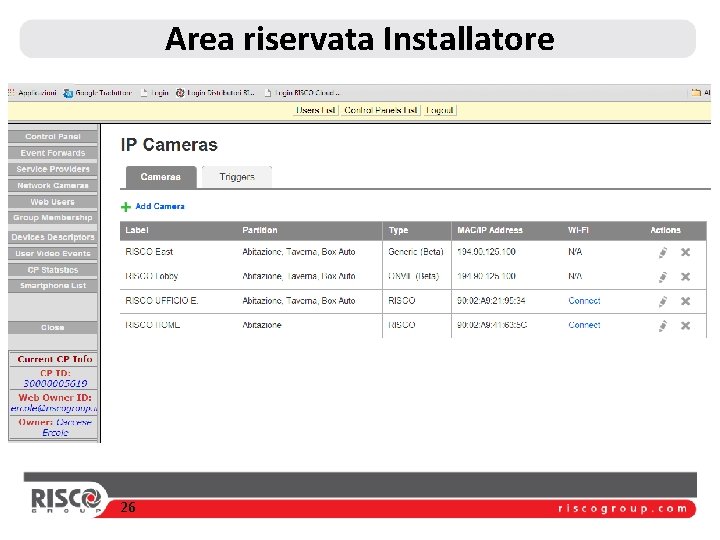The height and width of the screenshot is (540, 720).
Task: Delete the RISCO East camera
Action: pyautogui.click(x=685, y=252)
